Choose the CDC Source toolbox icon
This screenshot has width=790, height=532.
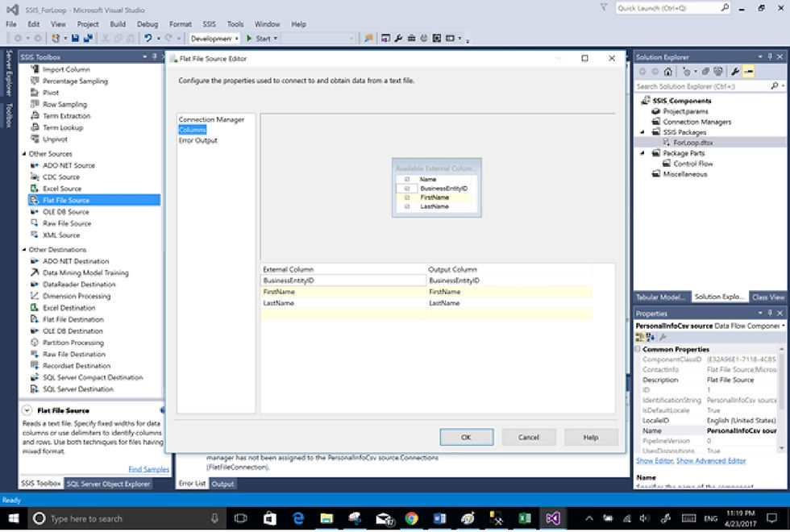(x=34, y=177)
